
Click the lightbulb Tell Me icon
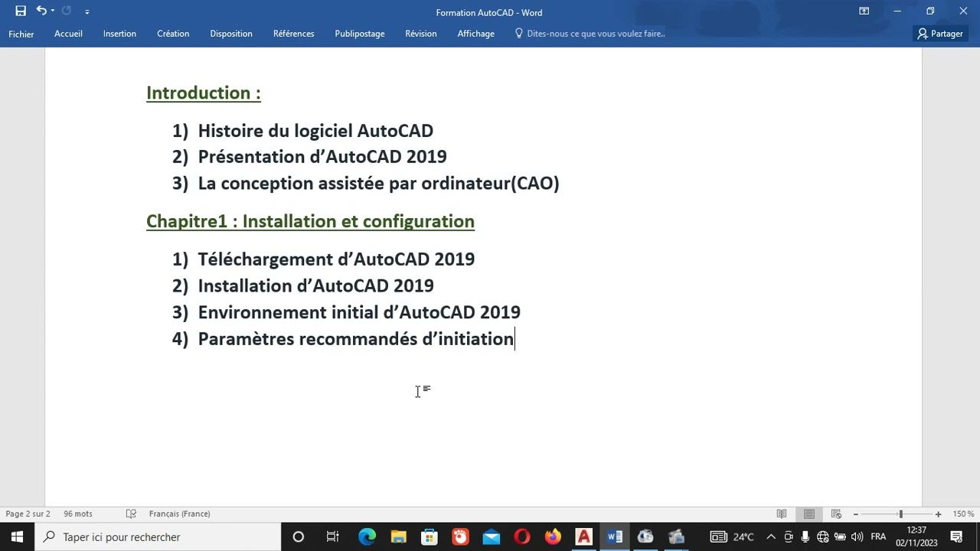(518, 34)
